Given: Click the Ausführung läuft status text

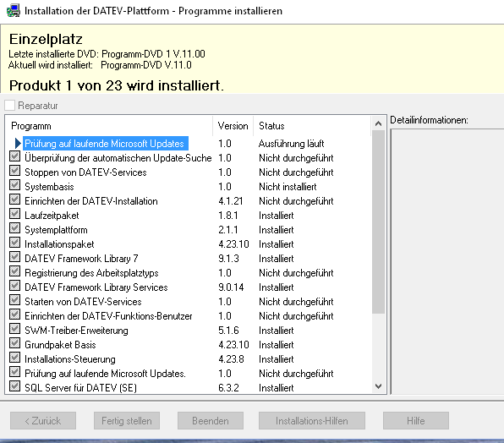Looking at the screenshot, I should pos(291,144).
